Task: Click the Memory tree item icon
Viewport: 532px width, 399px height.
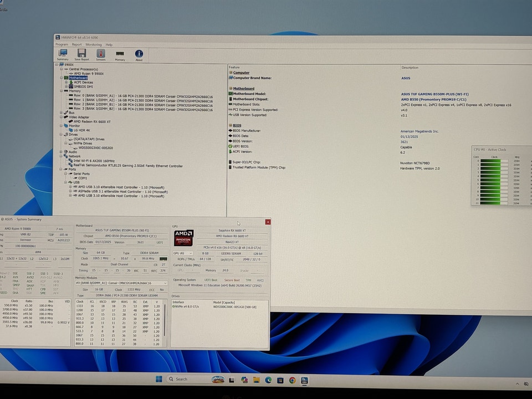Action: pos(66,91)
